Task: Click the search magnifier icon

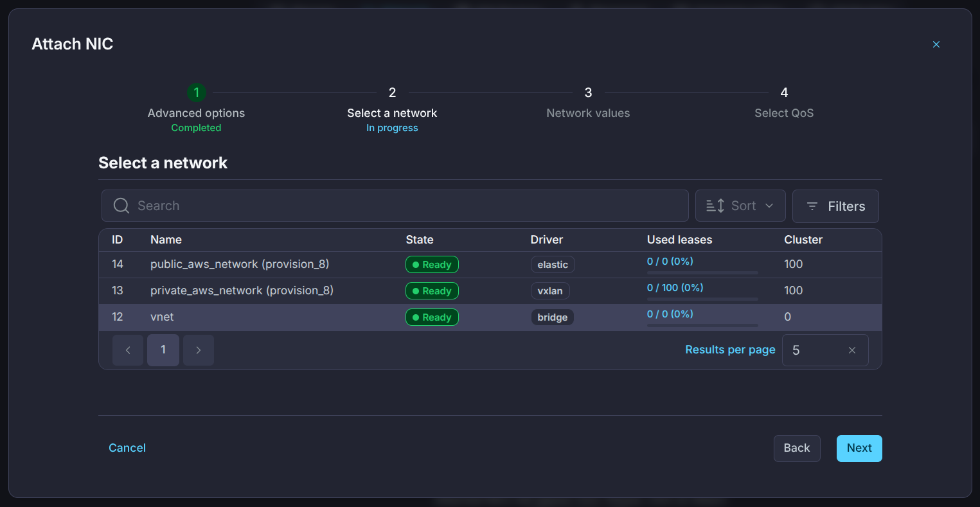Action: pyautogui.click(x=121, y=206)
